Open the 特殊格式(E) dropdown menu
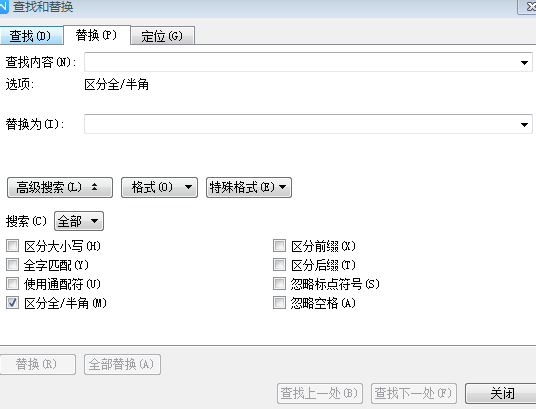This screenshot has width=536, height=409. point(249,187)
